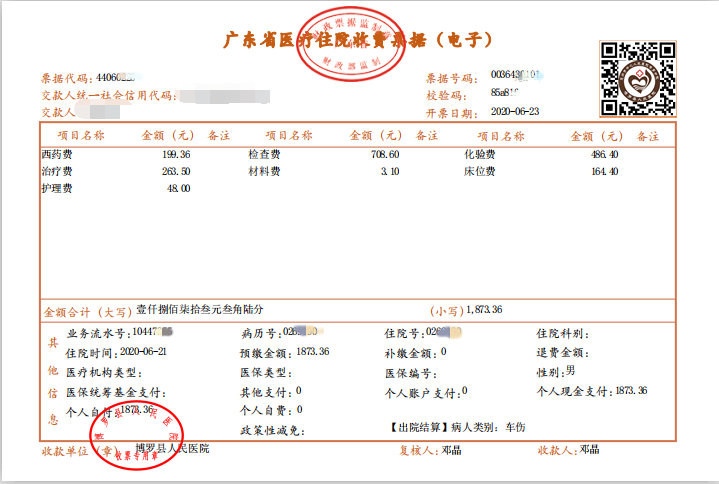Select the title 广东省医疗住院收费票据（电子）
This screenshot has height=484, width=719.
tap(358, 41)
